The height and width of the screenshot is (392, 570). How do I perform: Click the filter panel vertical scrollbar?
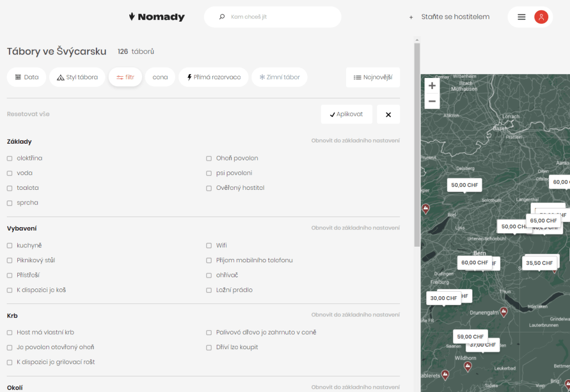click(417, 145)
